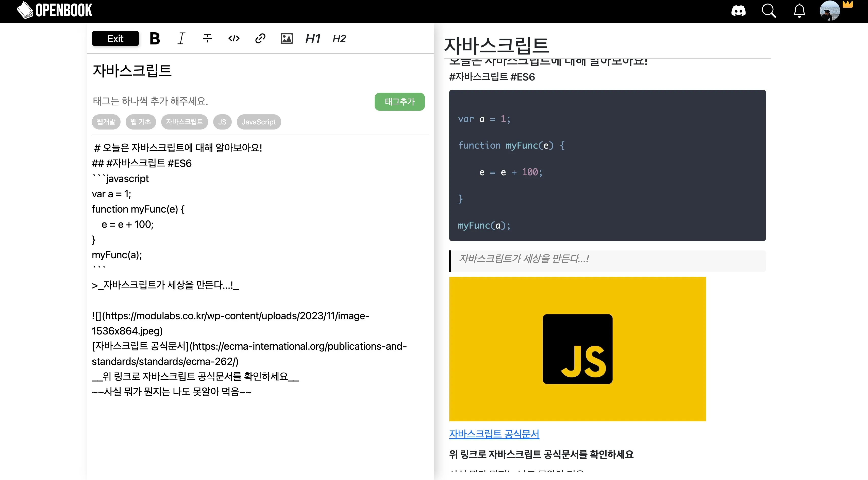
Task: Apply strikethrough formatting icon
Action: pyautogui.click(x=208, y=38)
